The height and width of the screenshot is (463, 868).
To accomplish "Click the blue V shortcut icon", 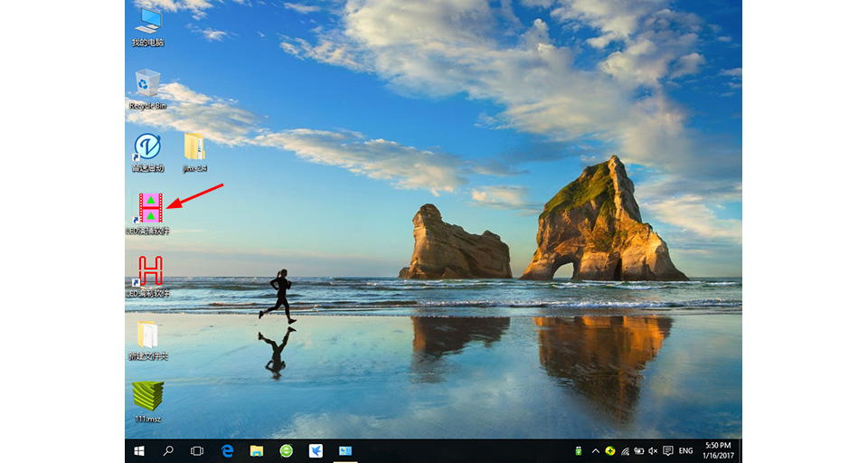I will [147, 152].
